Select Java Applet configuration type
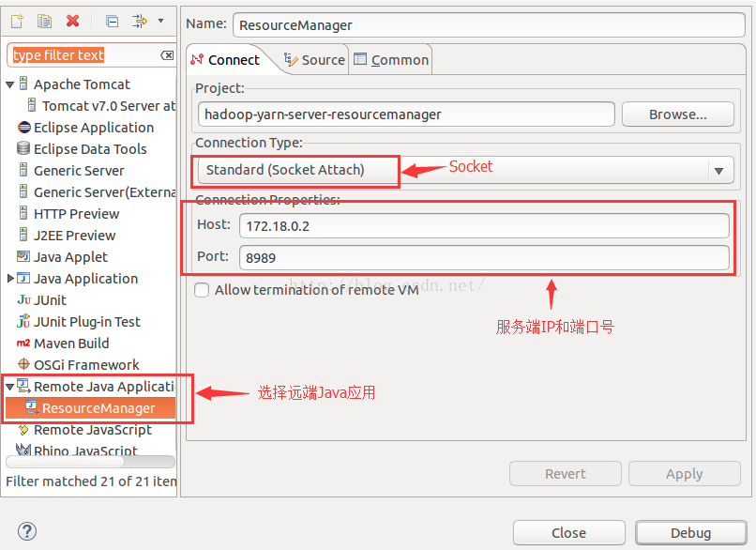The width and height of the screenshot is (756, 550). (70, 257)
